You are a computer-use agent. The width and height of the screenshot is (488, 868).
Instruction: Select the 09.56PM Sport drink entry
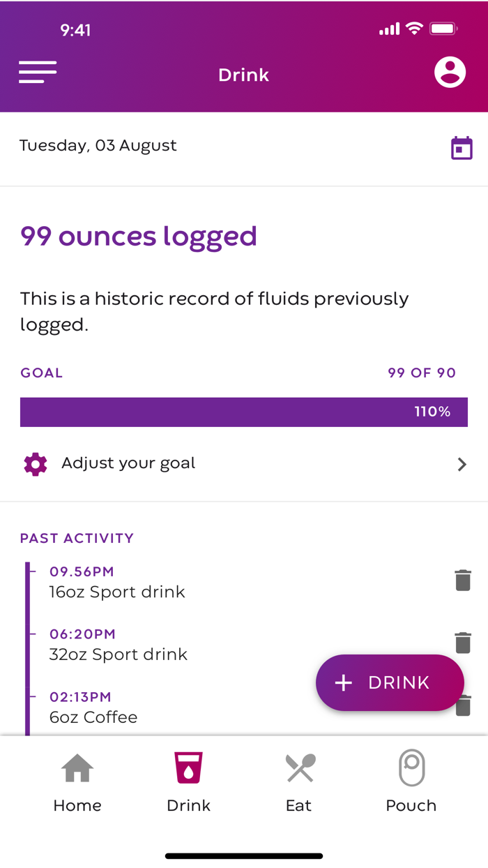coord(116,583)
